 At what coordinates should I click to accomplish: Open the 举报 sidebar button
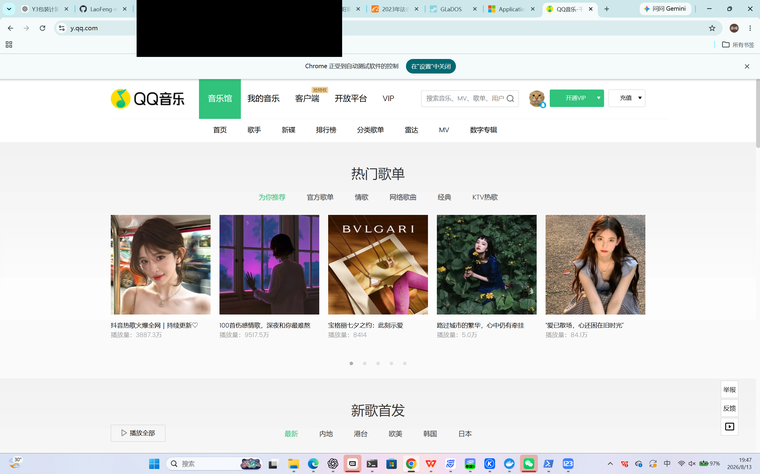tap(729, 390)
